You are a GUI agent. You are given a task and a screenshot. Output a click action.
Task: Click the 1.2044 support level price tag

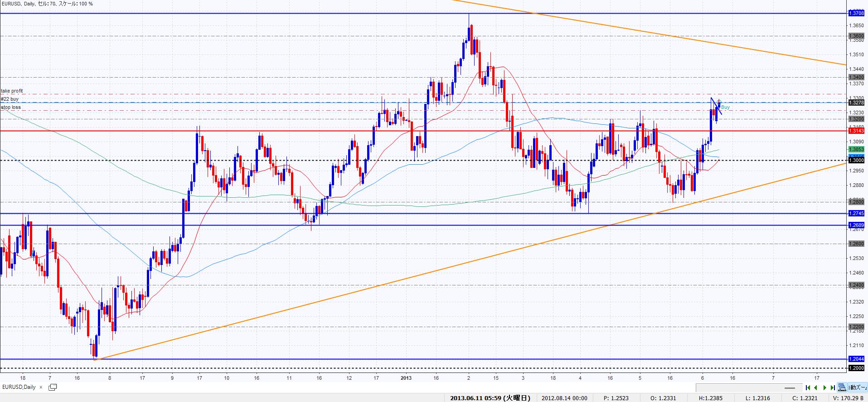tap(856, 359)
